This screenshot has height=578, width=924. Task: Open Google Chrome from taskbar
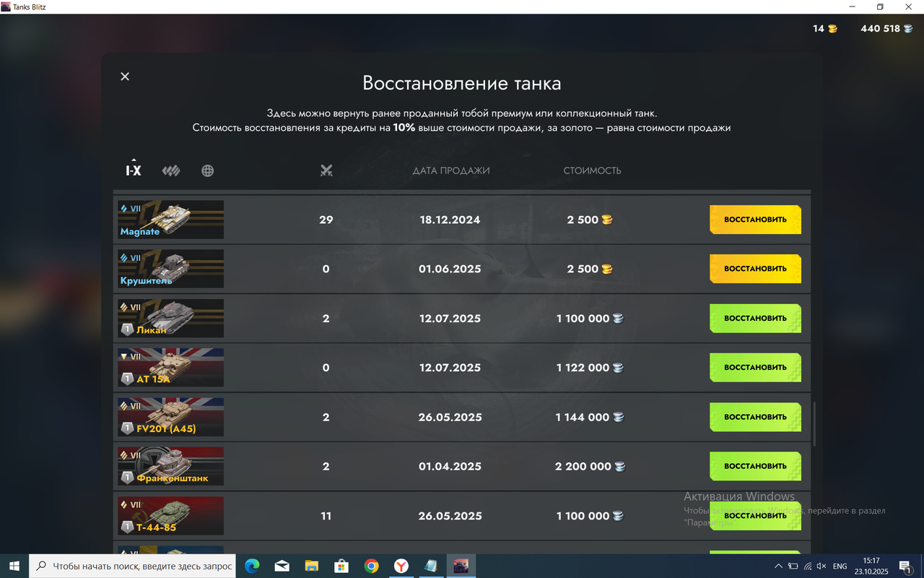pyautogui.click(x=371, y=566)
